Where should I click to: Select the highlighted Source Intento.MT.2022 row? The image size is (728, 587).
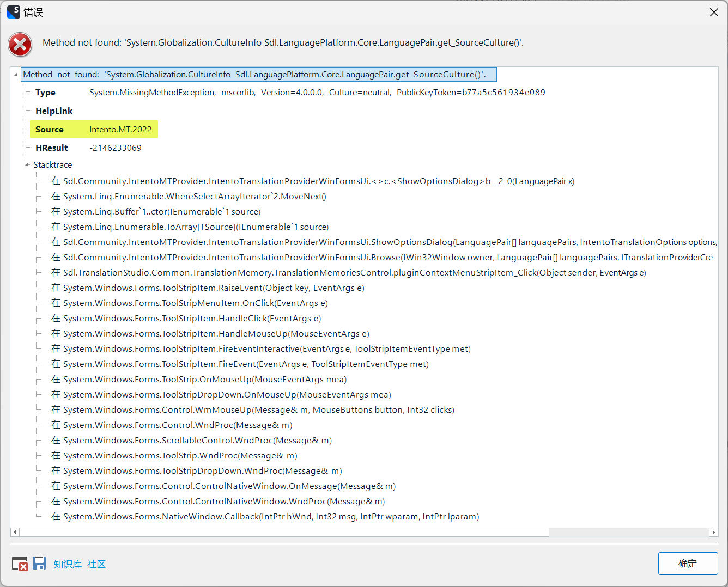94,130
